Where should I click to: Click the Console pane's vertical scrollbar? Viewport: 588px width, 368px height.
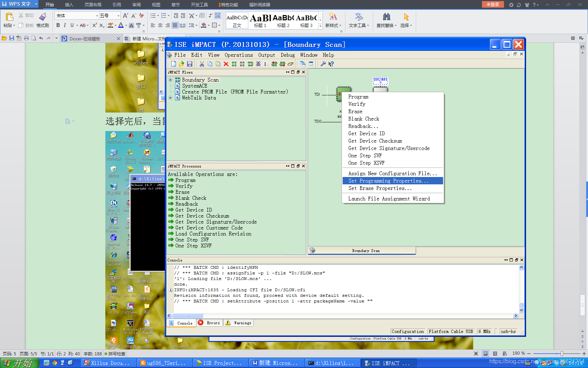click(x=521, y=289)
